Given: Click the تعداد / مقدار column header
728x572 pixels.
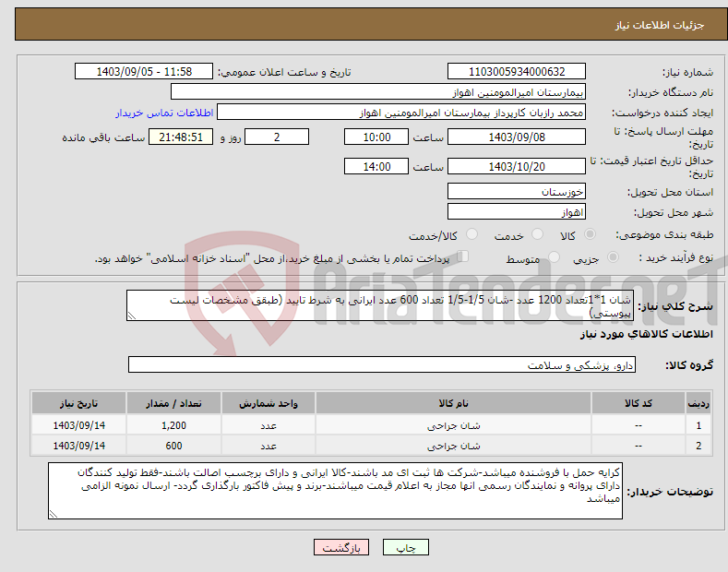Looking at the screenshot, I should tap(173, 403).
